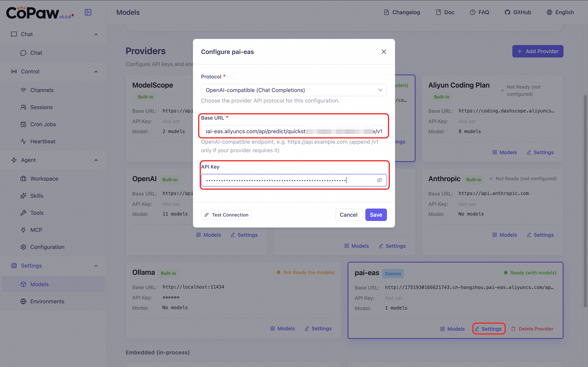Image resolution: width=588 pixels, height=367 pixels.
Task: Open MCP plug icon entry
Action: pyautogui.click(x=36, y=230)
